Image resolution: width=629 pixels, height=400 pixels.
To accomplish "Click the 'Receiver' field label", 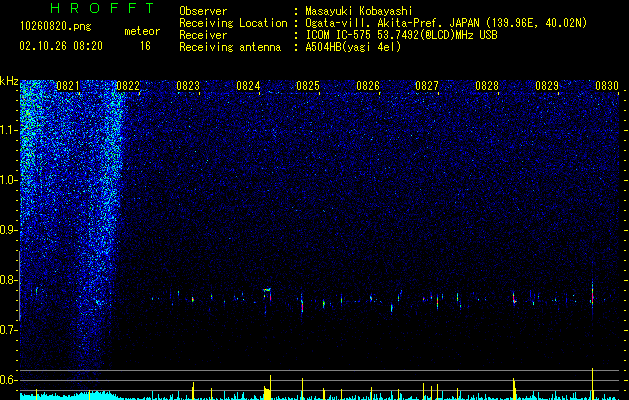I will coord(203,35).
